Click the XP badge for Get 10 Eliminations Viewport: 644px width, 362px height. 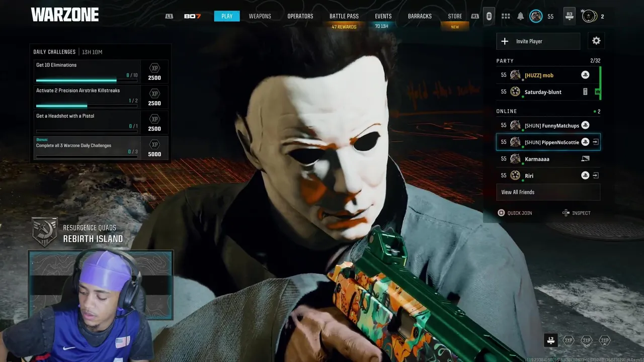pyautogui.click(x=154, y=68)
